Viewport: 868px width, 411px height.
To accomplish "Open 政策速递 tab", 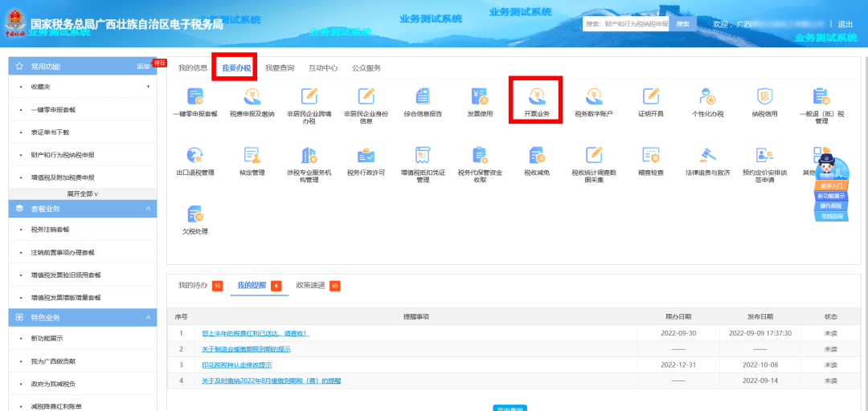I will tap(317, 286).
